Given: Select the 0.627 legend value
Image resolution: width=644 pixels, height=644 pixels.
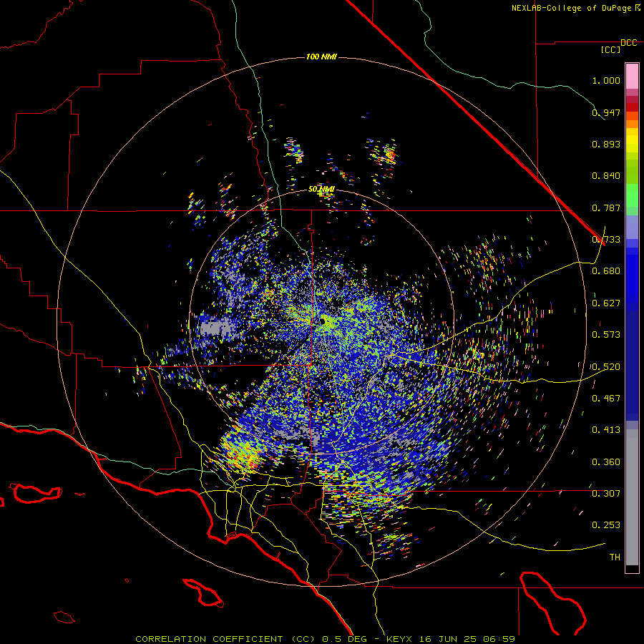Looking at the screenshot, I should [x=606, y=303].
